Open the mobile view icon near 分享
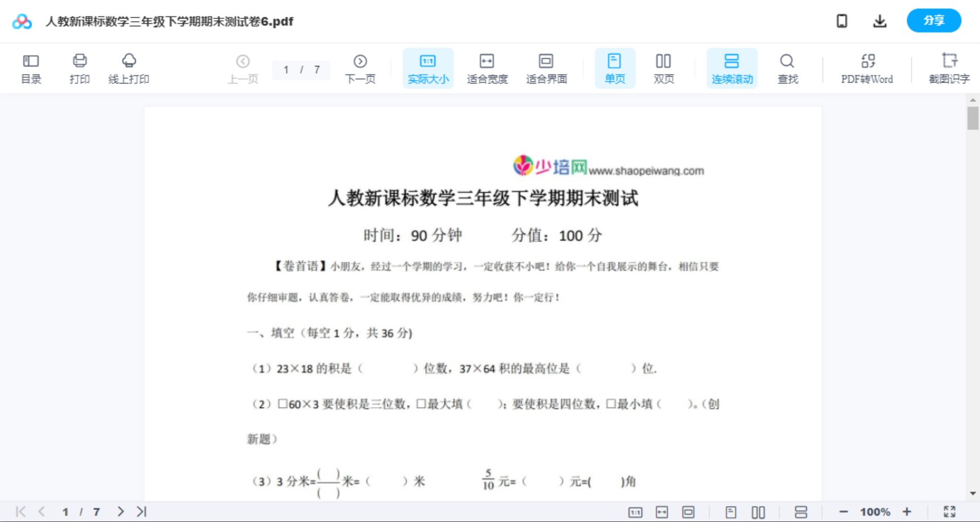 (842, 20)
